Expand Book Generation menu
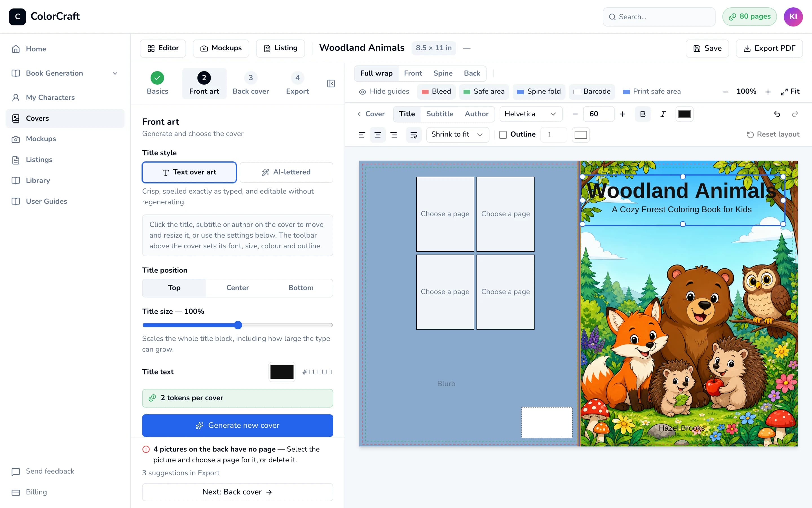812x508 pixels. (65, 73)
